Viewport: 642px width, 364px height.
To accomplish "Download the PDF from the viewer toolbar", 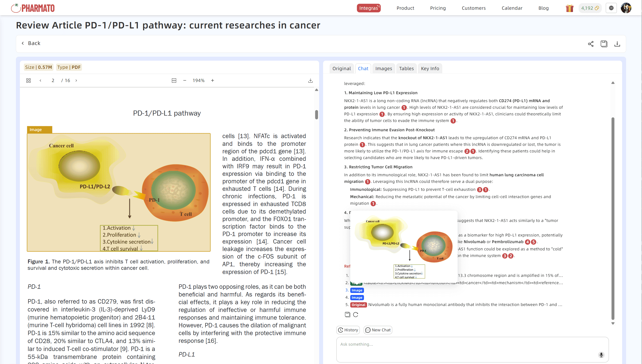I will pyautogui.click(x=310, y=81).
